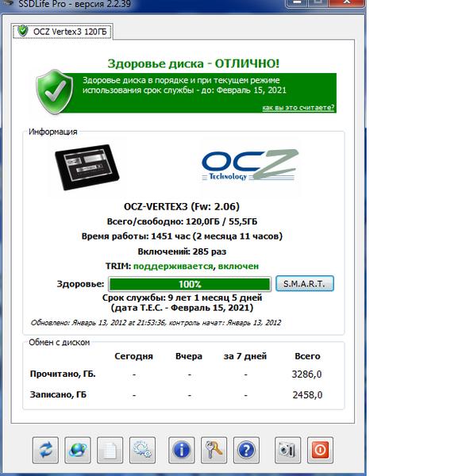Image resolution: width=462 pixels, height=476 pixels.
Task: Click the total read value 3286,0
Action: tap(306, 374)
